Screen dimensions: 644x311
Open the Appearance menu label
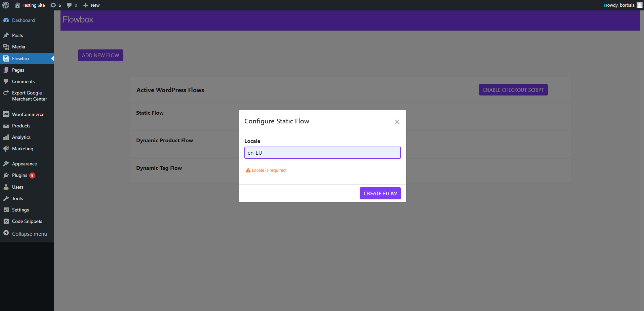[x=25, y=164]
